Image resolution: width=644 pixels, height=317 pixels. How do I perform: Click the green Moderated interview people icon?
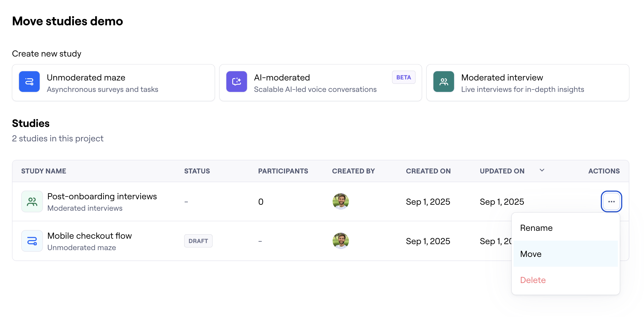[443, 82]
